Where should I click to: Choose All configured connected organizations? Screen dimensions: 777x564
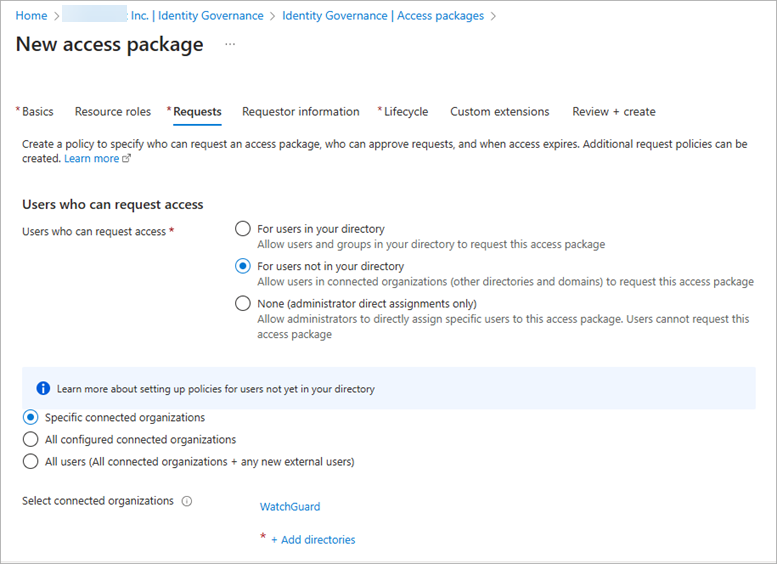pyautogui.click(x=30, y=439)
